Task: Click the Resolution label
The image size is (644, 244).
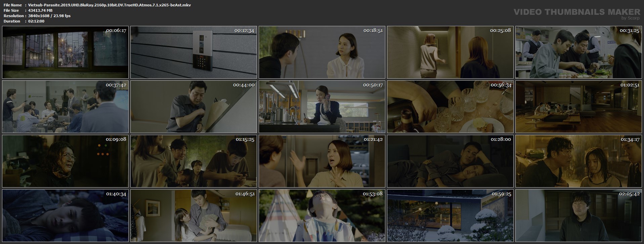Action: (13, 16)
